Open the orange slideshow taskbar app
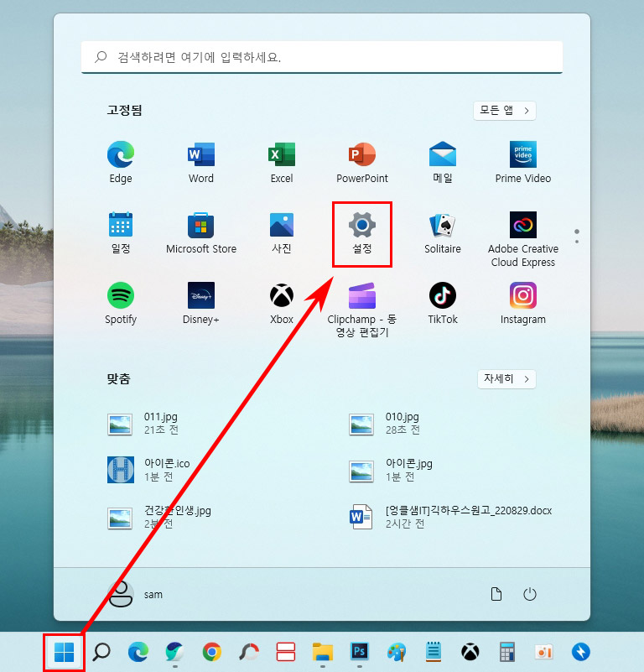644x672 pixels. pyautogui.click(x=543, y=652)
